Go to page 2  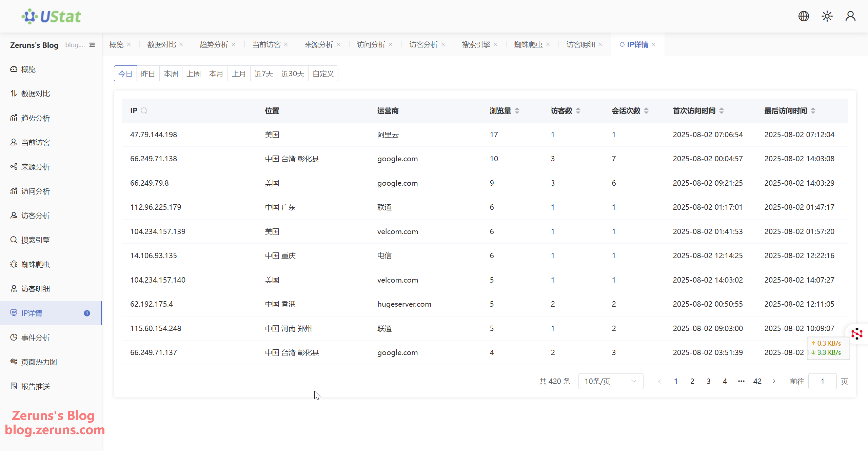692,382
